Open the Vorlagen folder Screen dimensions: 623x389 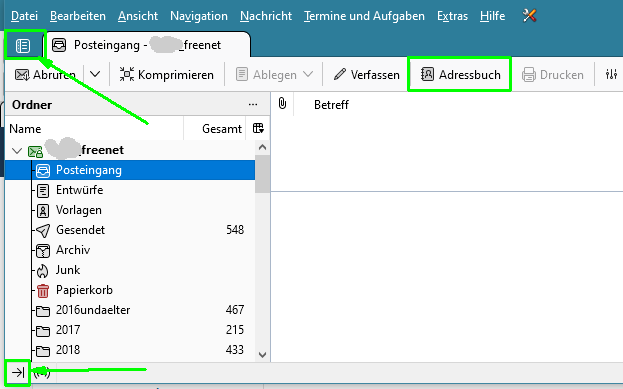click(130, 210)
